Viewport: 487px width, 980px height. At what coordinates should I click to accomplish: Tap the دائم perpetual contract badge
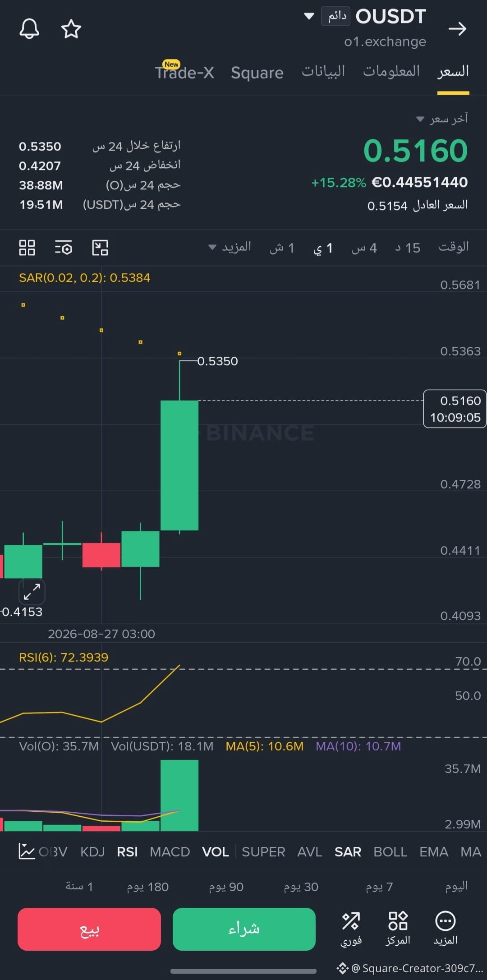click(x=335, y=16)
